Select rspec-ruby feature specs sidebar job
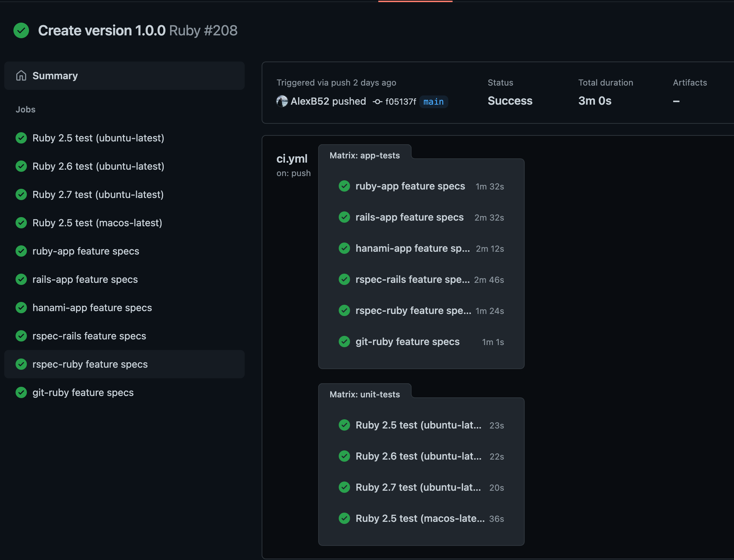Viewport: 734px width, 560px height. [90, 364]
